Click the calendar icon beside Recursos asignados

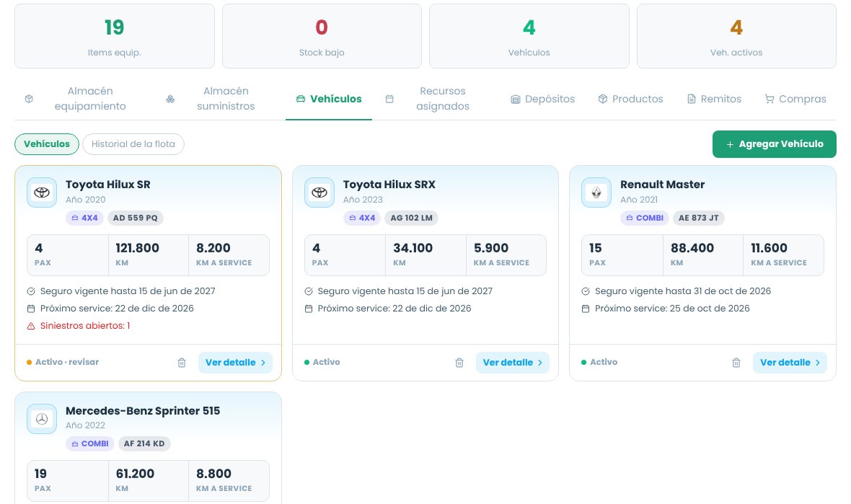coord(389,99)
